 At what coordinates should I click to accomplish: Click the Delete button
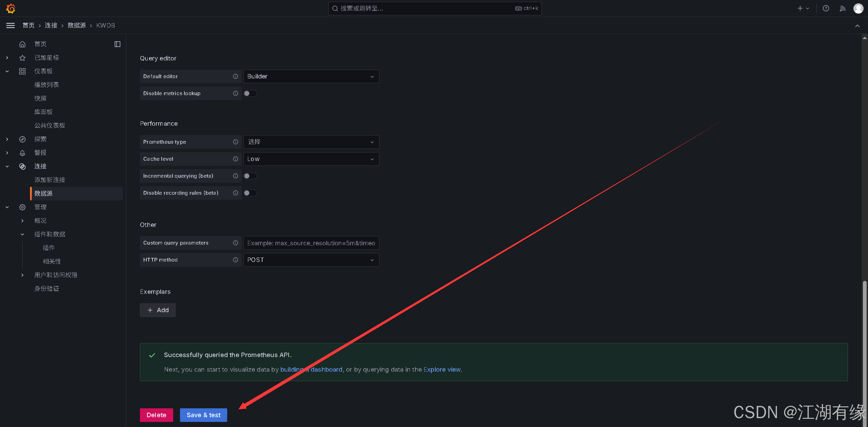pyautogui.click(x=157, y=415)
